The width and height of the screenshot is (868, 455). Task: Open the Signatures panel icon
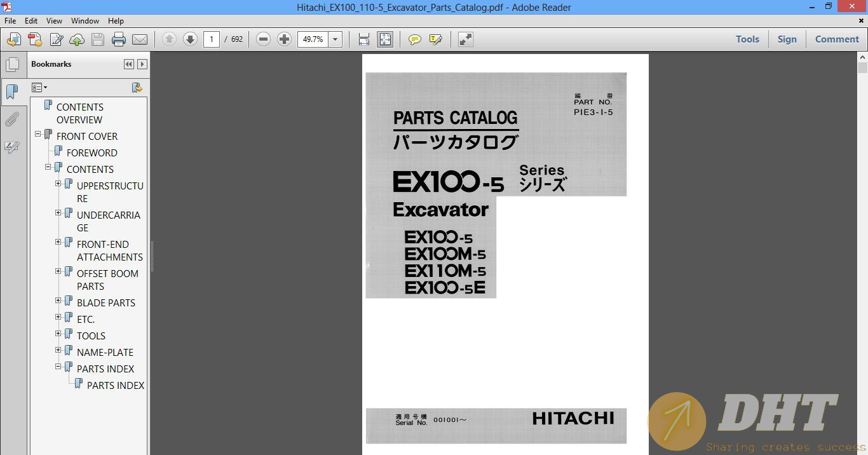(x=12, y=147)
